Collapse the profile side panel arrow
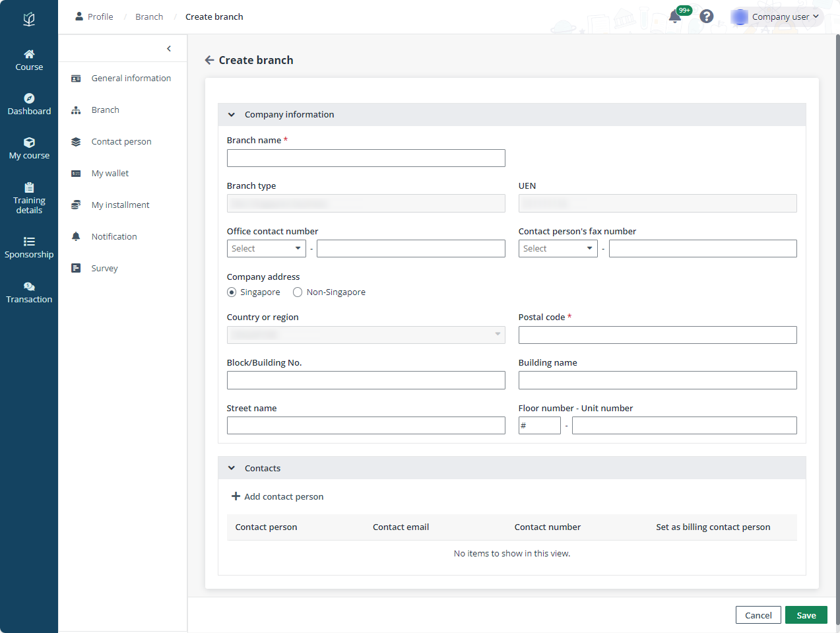This screenshot has width=840, height=633. click(169, 49)
